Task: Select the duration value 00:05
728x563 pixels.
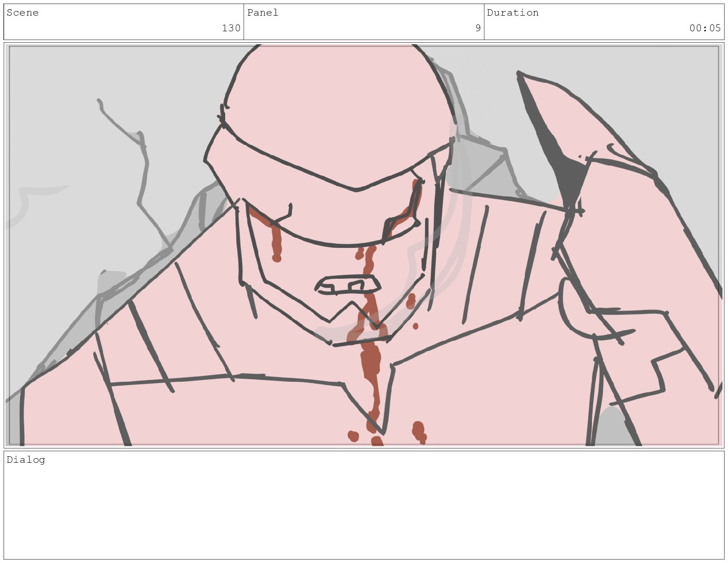Action: click(x=705, y=28)
